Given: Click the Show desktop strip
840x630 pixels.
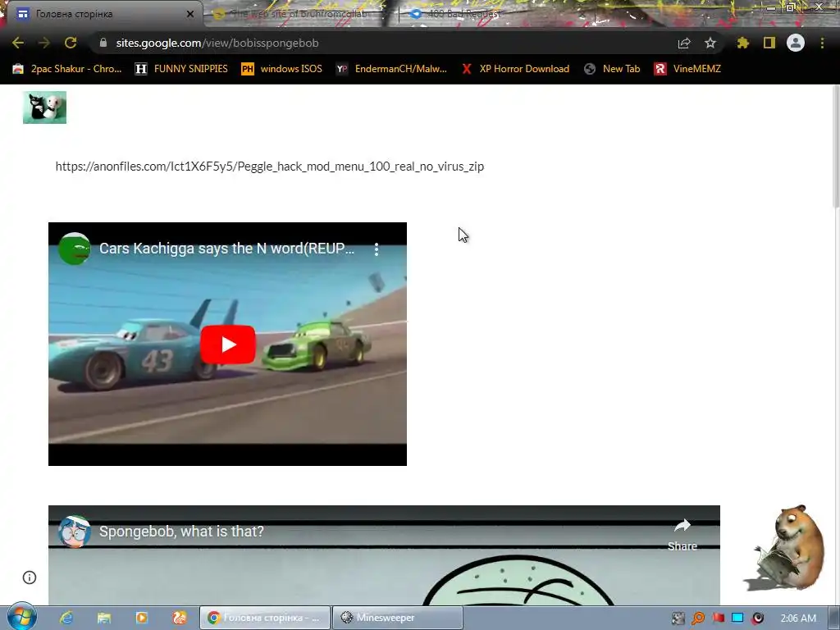Looking at the screenshot, I should click(x=834, y=618).
